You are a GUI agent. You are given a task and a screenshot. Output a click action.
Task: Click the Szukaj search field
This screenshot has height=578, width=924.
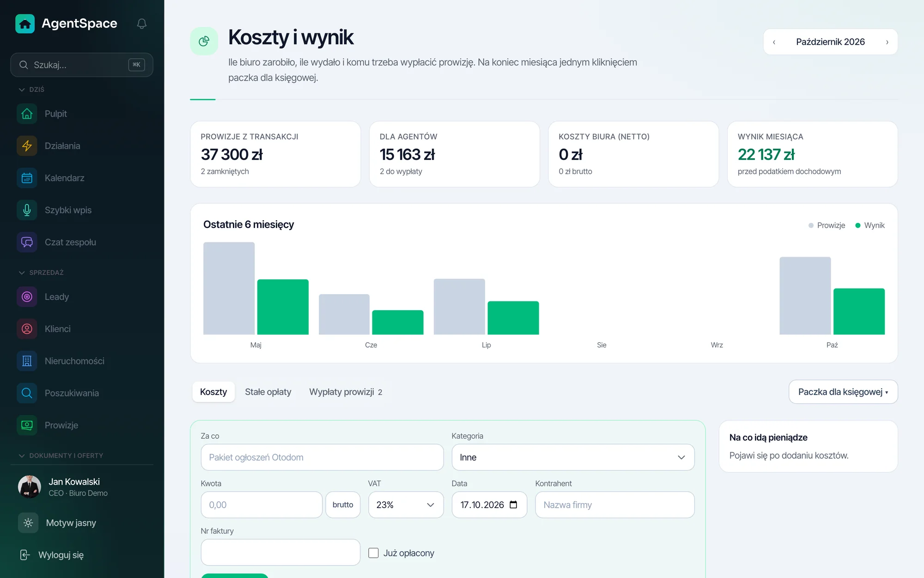[x=82, y=65]
